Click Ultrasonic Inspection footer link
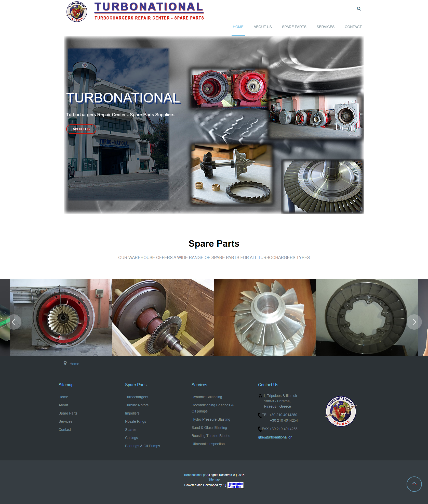The height and width of the screenshot is (504, 428). tap(208, 444)
